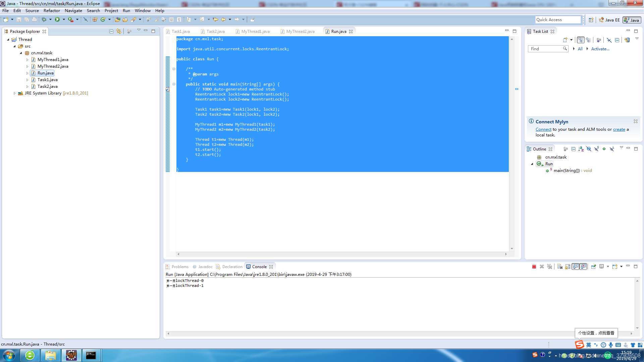Viewport: 644px width, 362px height.
Task: Collapse the Thread project node
Action: 8,40
